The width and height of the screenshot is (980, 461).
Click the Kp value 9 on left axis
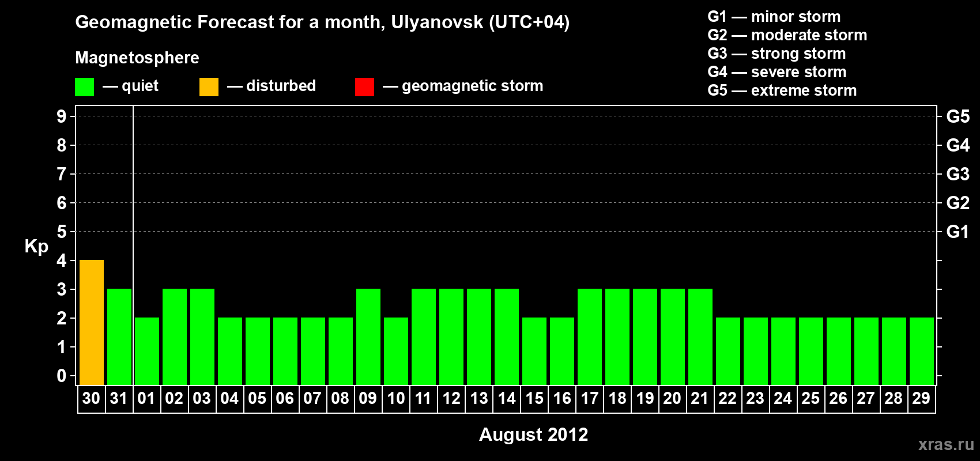pyautogui.click(x=62, y=116)
